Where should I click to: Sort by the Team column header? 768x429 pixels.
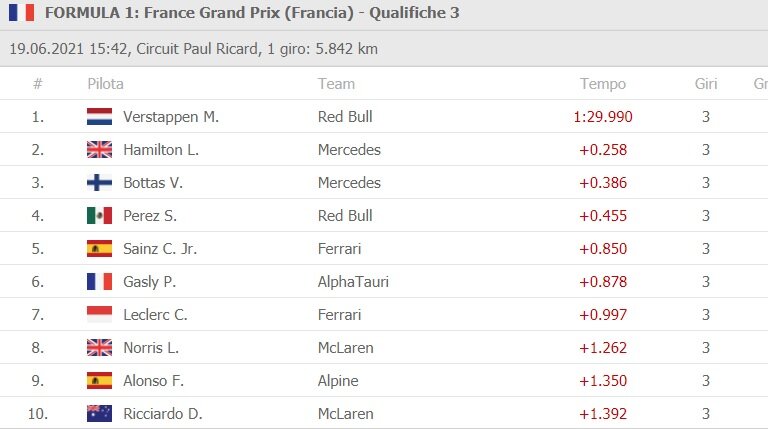click(336, 84)
